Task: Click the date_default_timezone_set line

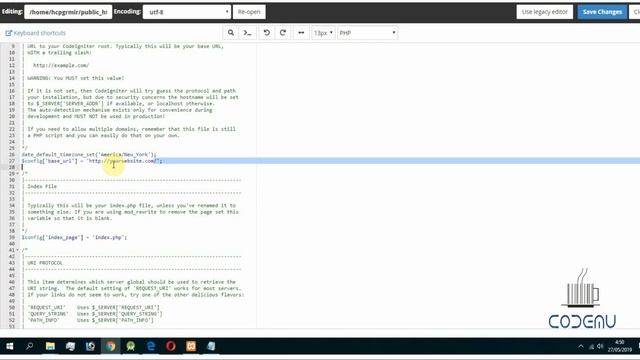Action: [x=89, y=155]
